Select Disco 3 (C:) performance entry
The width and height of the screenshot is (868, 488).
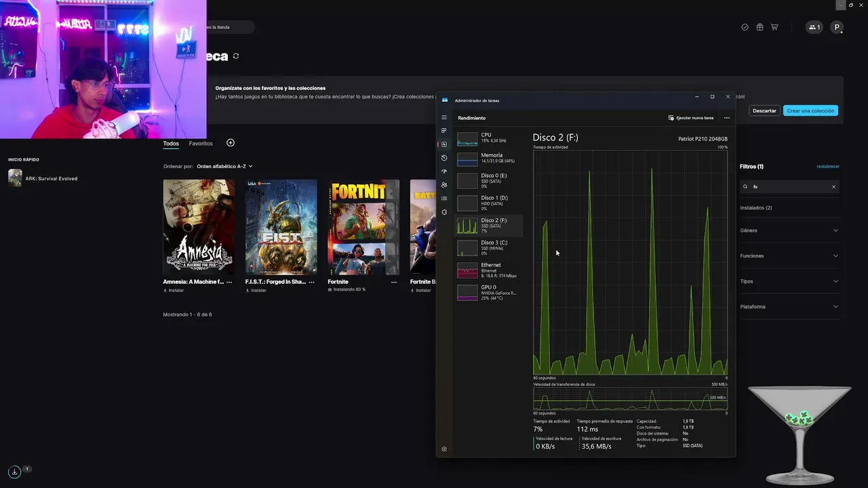[489, 247]
